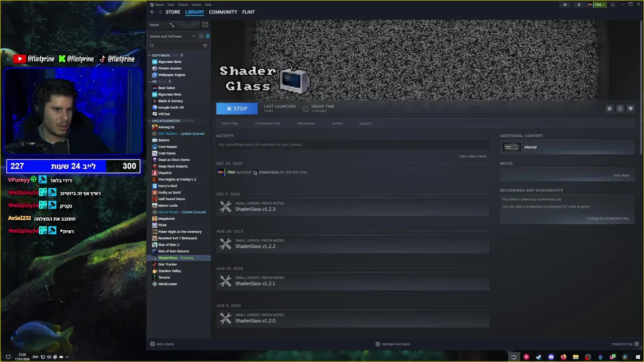Open ShaderGlass v1.2.0 patch notes
Viewport: 644px width, 362px height.
click(x=353, y=318)
